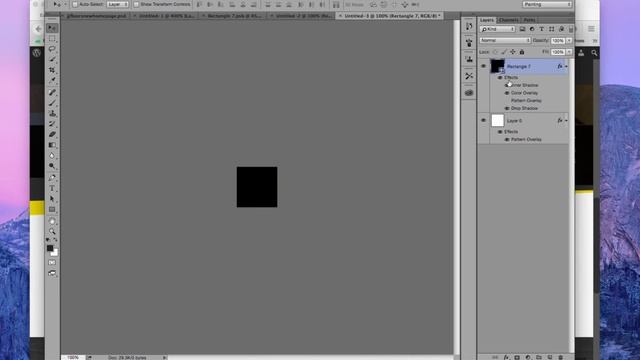
Task: Toggle layer filtering switch on or off
Action: [x=571, y=29]
